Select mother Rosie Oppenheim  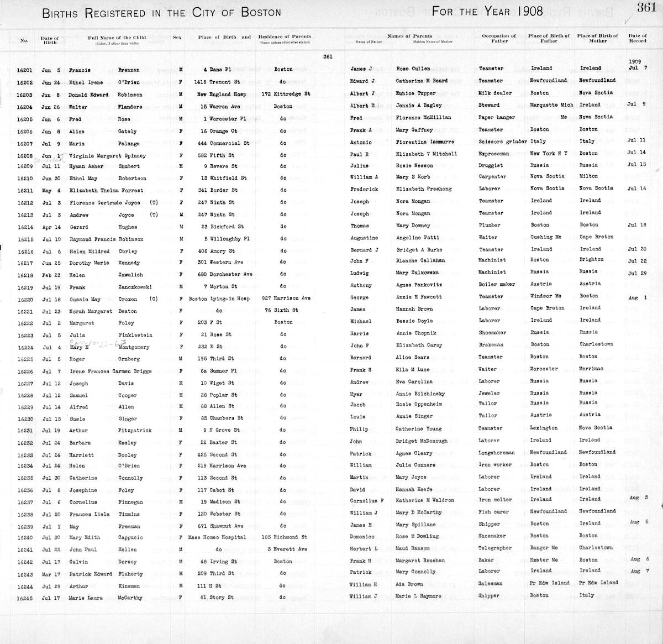pos(419,404)
